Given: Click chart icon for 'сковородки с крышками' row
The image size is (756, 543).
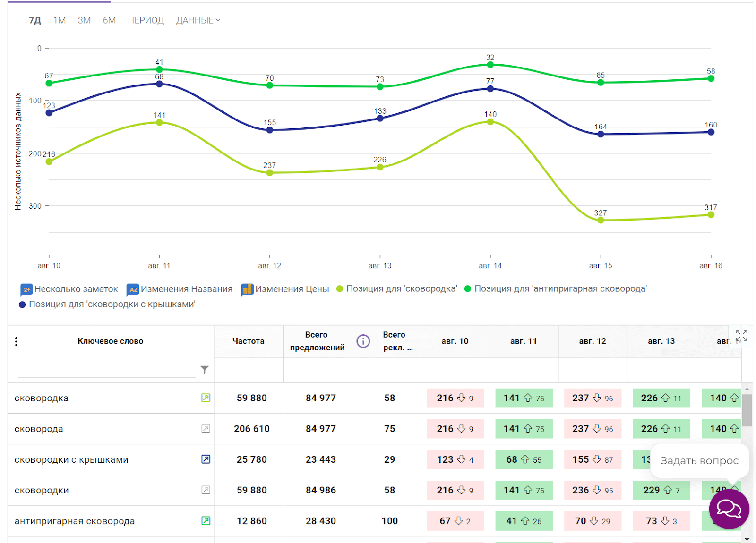Looking at the screenshot, I should (x=206, y=459).
